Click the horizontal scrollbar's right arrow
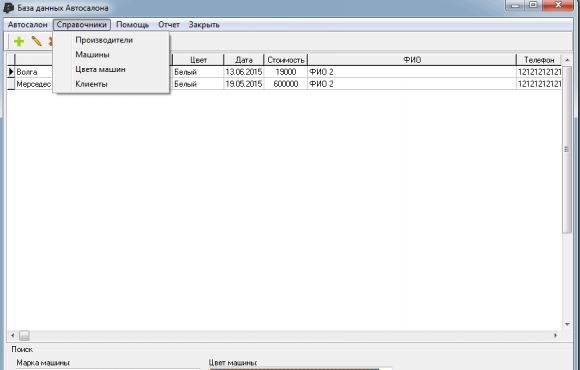This screenshot has width=580, height=370. (x=555, y=336)
